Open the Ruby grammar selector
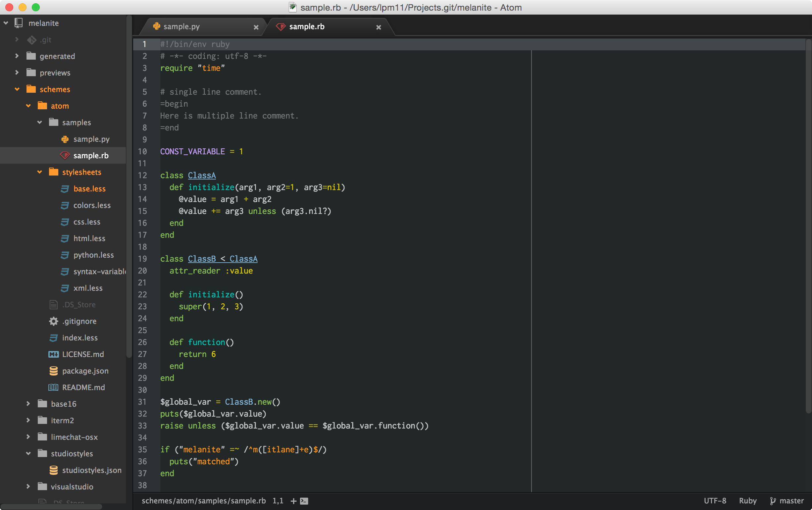This screenshot has height=510, width=812. tap(748, 501)
